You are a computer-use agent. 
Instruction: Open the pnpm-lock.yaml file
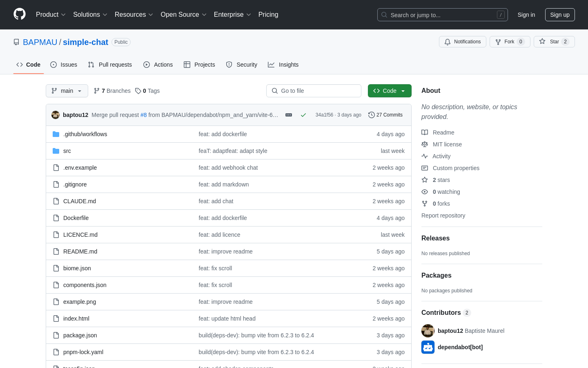83,352
